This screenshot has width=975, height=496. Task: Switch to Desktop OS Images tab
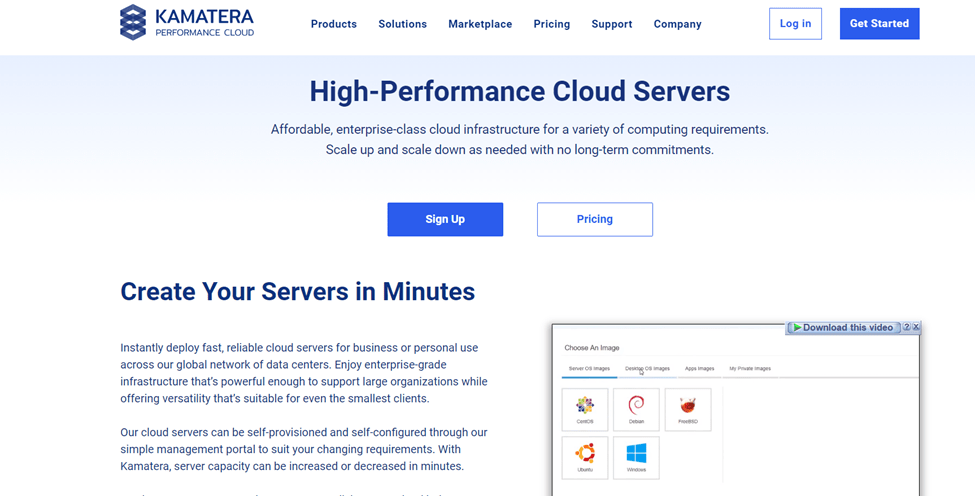(x=647, y=368)
